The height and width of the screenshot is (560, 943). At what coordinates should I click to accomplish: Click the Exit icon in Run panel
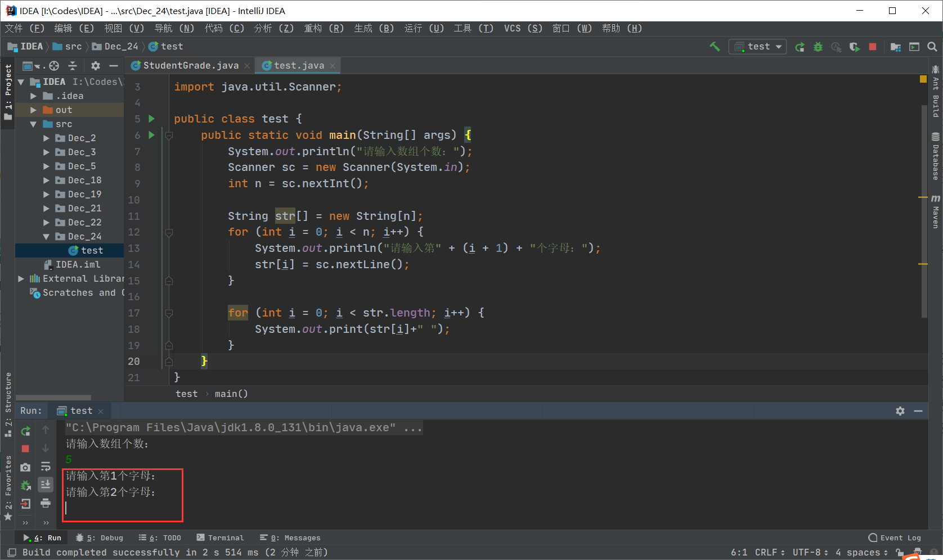tap(25, 503)
